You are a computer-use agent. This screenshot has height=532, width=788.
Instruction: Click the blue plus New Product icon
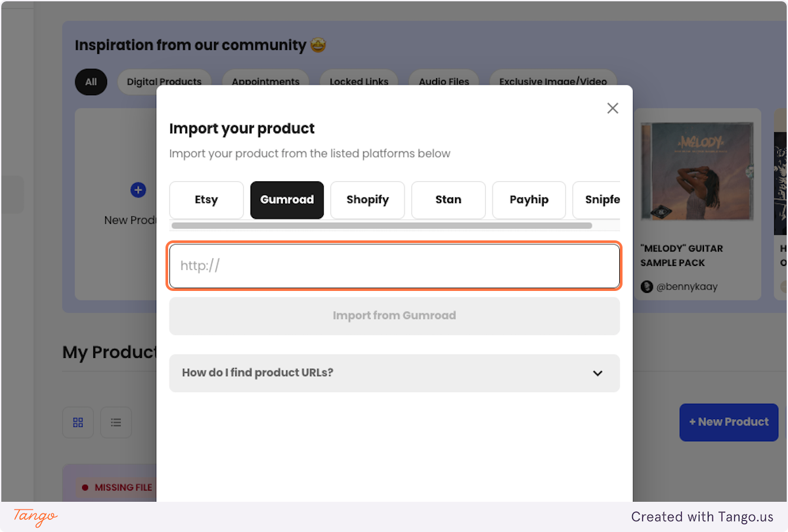coord(138,190)
